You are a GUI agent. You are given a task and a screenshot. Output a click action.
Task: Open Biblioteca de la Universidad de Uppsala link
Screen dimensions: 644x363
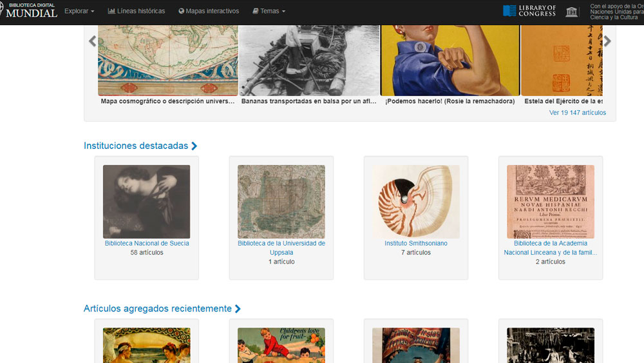pos(281,248)
